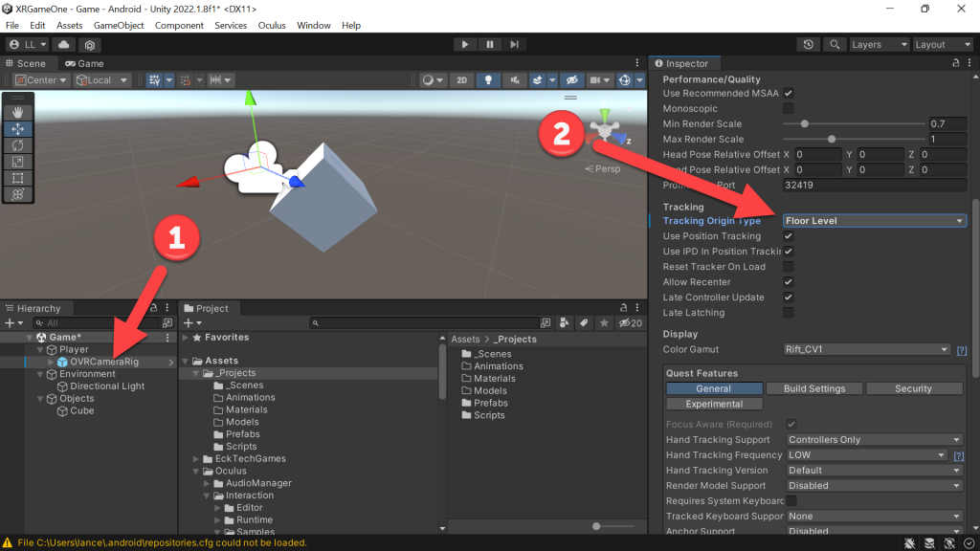Open the Oculus menu

pyautogui.click(x=272, y=26)
